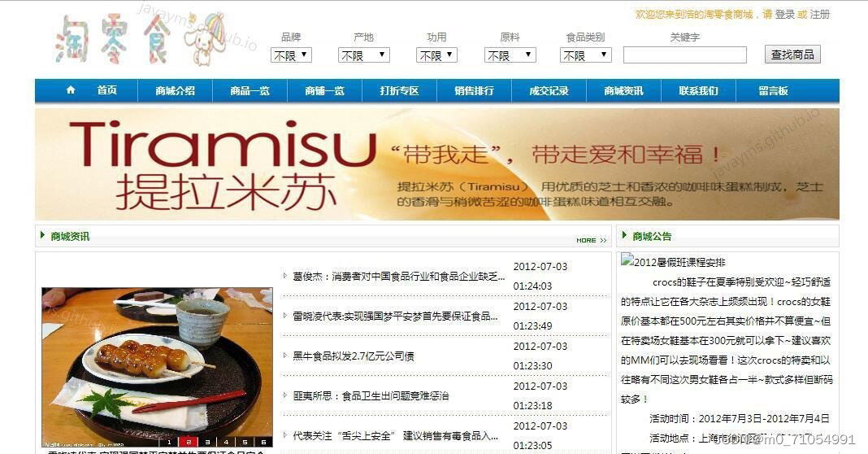The width and height of the screenshot is (868, 454).
Task: Switch slideshow to slide 2
Action: 189,442
